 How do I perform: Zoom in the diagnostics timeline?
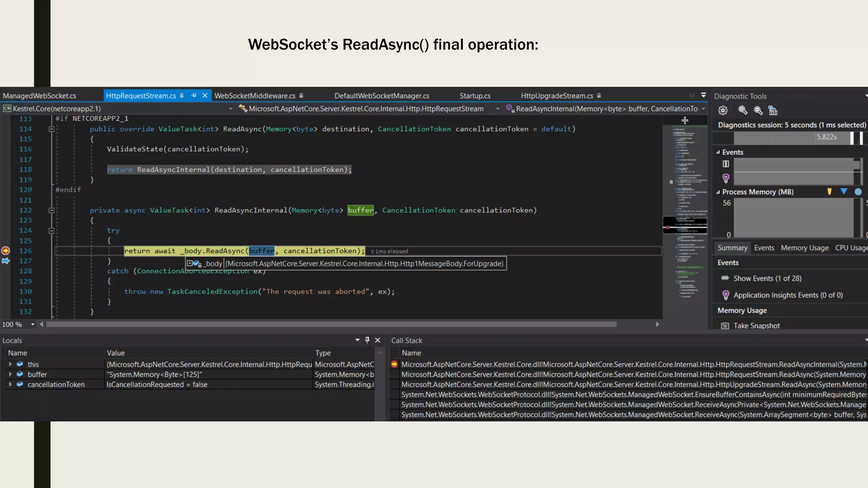click(x=743, y=111)
